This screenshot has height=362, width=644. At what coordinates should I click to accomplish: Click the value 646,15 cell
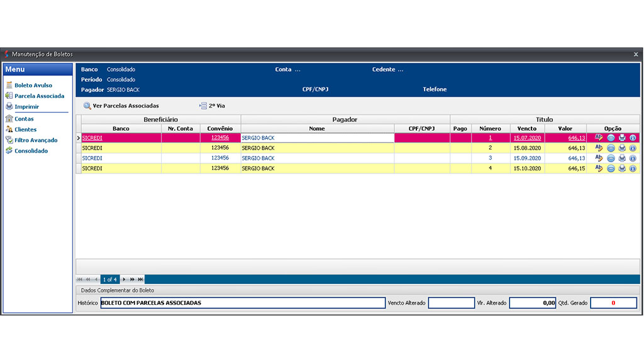(x=565, y=168)
